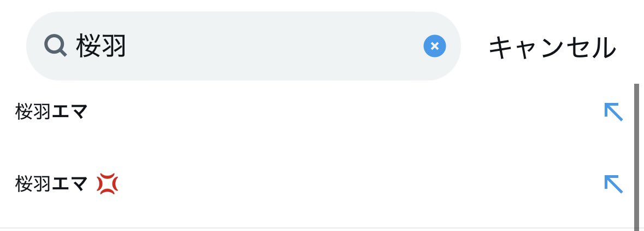Click the magnifying glass search icon
The height and width of the screenshot is (231, 644).
(55, 46)
